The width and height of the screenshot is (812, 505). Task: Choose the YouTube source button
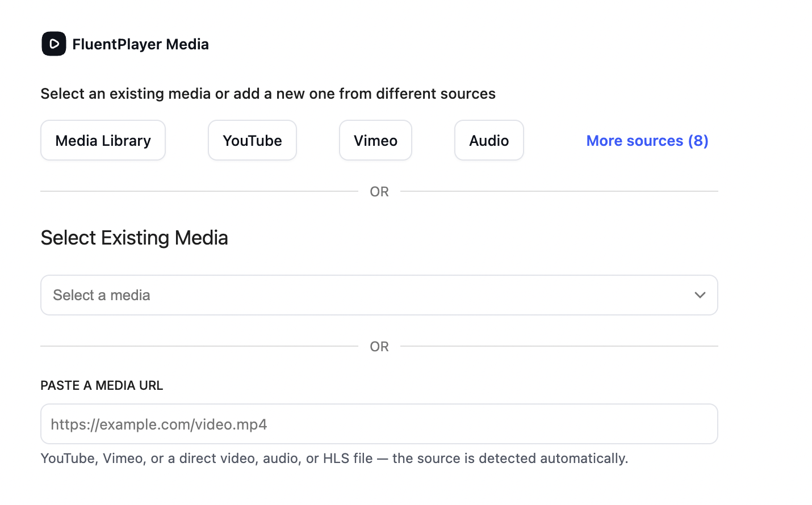click(x=252, y=140)
